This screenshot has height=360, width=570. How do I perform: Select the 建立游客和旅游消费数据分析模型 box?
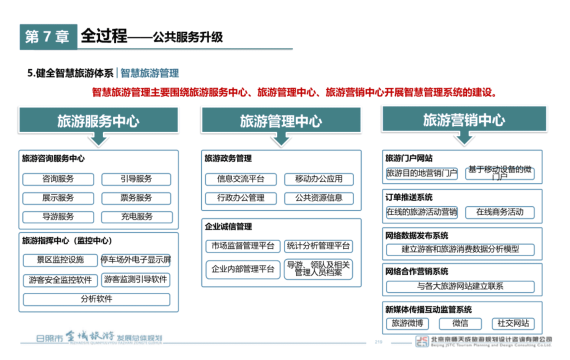click(x=460, y=250)
